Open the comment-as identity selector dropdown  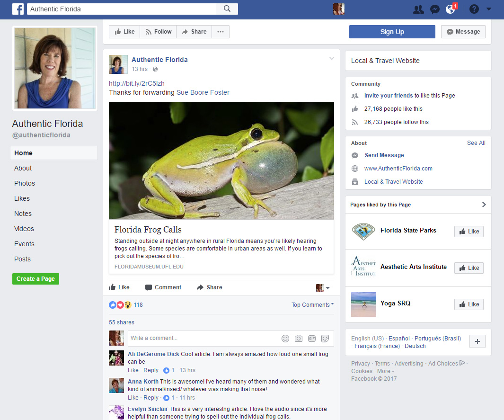click(323, 288)
